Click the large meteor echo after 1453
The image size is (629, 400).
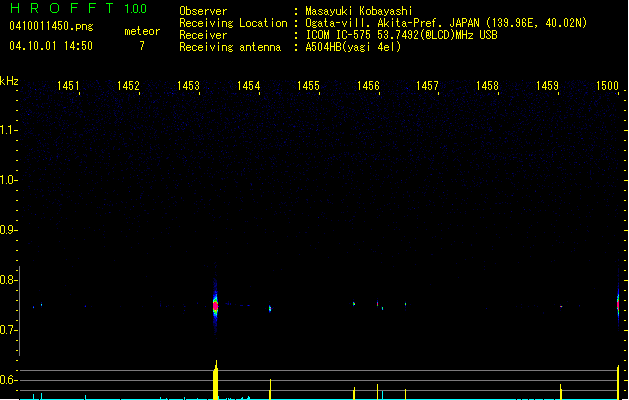(215, 306)
